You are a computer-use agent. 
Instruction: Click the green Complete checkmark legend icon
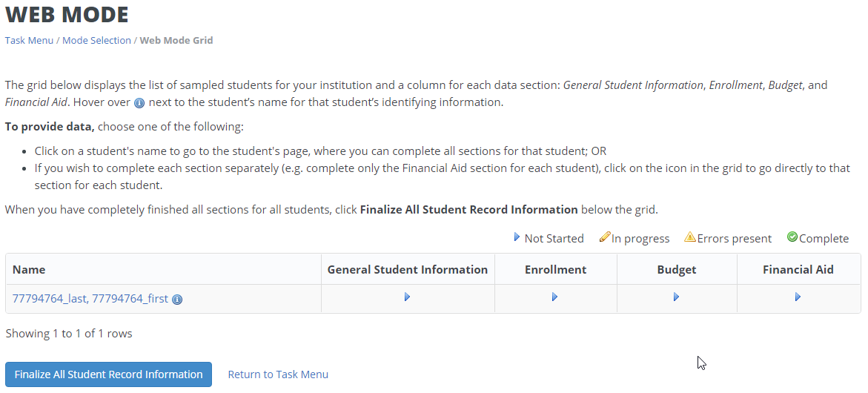tap(792, 237)
